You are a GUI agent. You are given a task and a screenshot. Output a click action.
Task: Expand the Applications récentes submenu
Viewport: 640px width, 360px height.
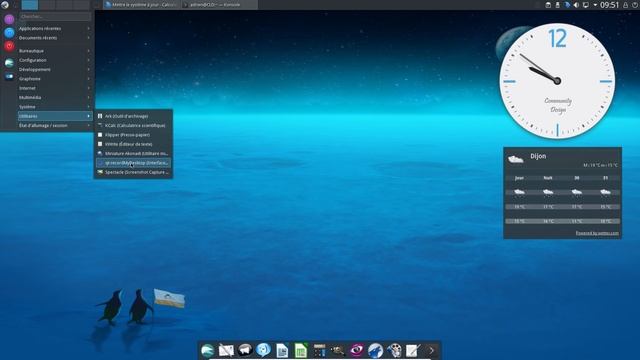(55, 29)
